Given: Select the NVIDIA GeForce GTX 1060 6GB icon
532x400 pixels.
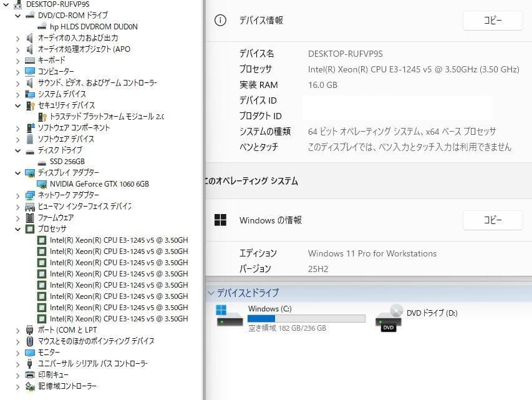Looking at the screenshot, I should coord(42,183).
